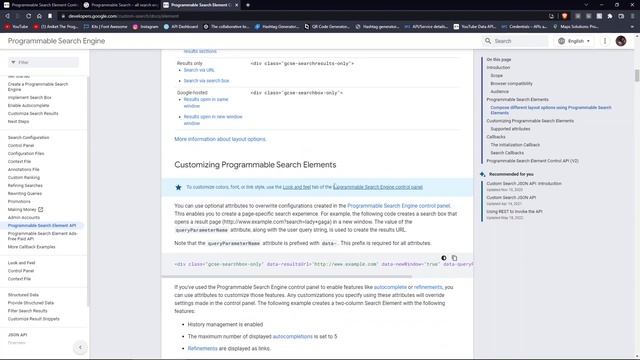Open Configuration Files sidebar item

[26, 153]
